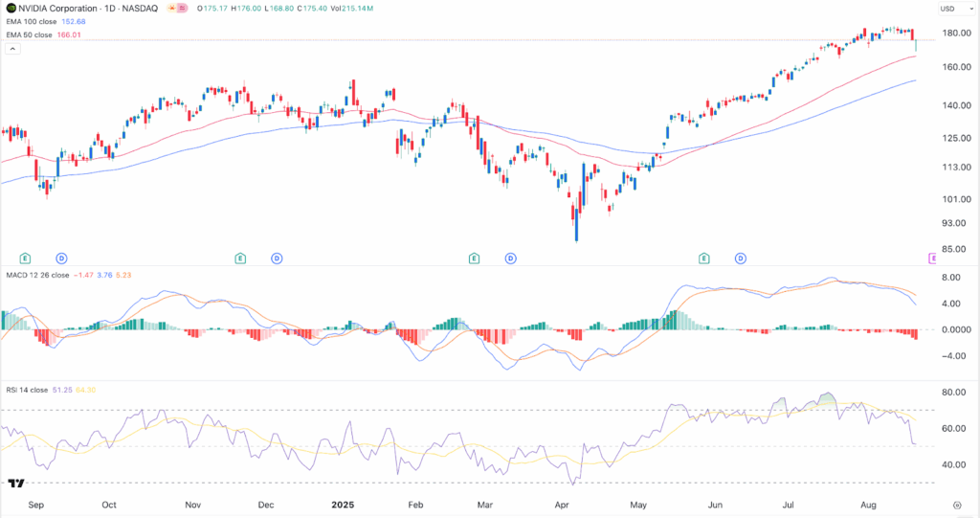980x518 pixels.
Task: Click the Sep label on the time axis
Action: pyautogui.click(x=36, y=505)
